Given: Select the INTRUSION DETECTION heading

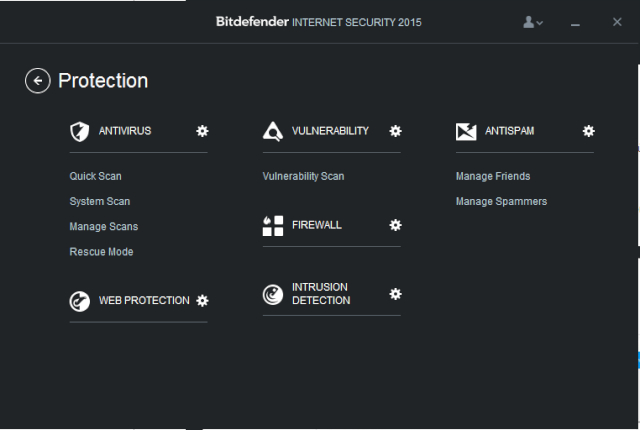Looking at the screenshot, I should coord(321,294).
